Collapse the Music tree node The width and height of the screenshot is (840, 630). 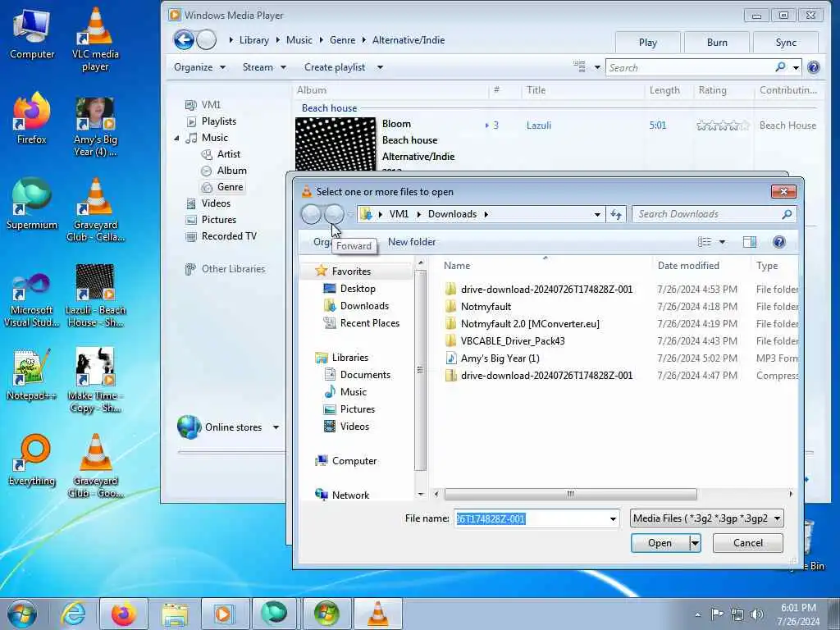coord(177,138)
